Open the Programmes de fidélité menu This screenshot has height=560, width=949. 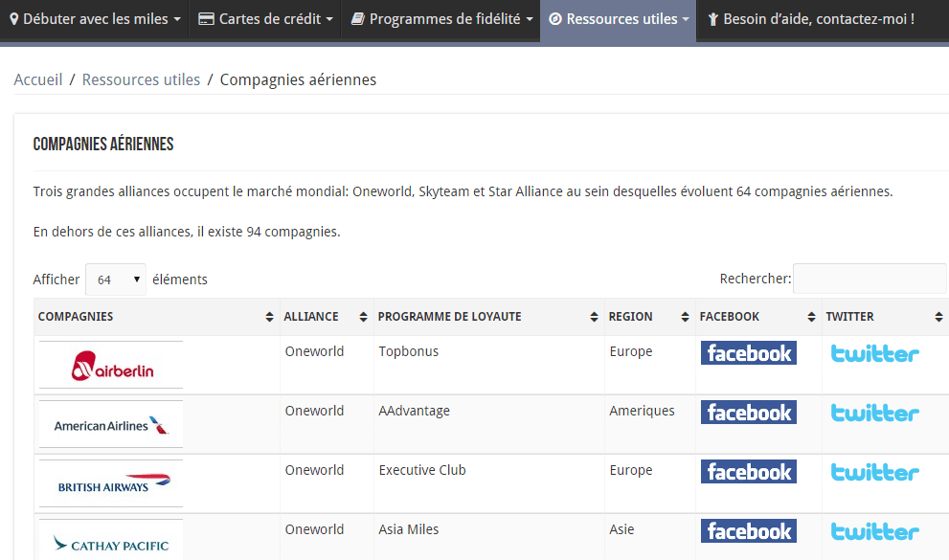(441, 19)
